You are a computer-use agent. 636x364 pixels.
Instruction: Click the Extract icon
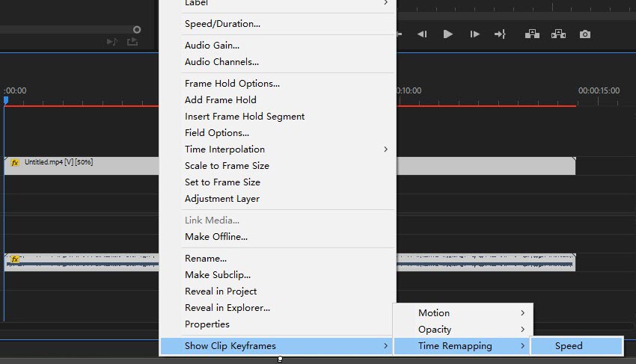coord(558,34)
